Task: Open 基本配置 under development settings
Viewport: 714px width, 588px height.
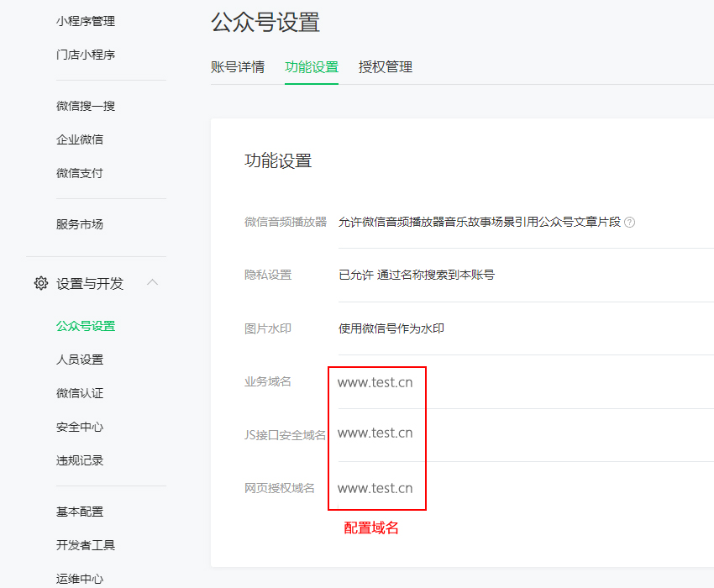Action: coord(80,512)
